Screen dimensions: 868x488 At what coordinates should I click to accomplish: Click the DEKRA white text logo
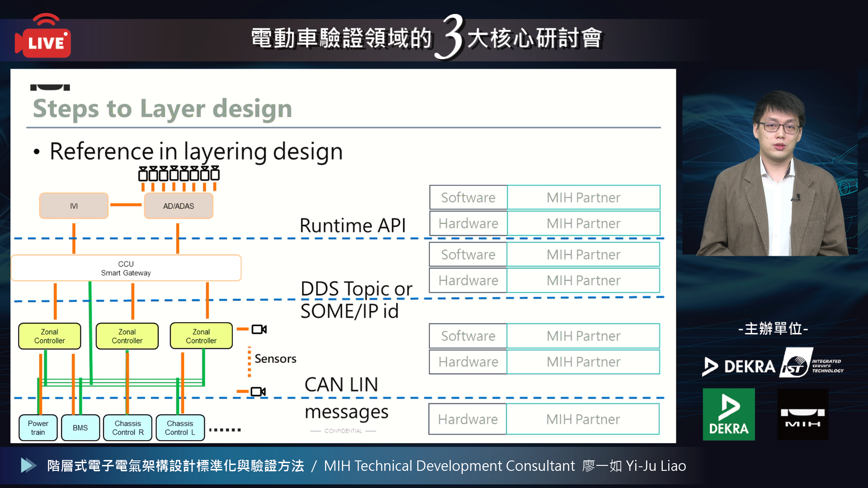click(x=738, y=366)
